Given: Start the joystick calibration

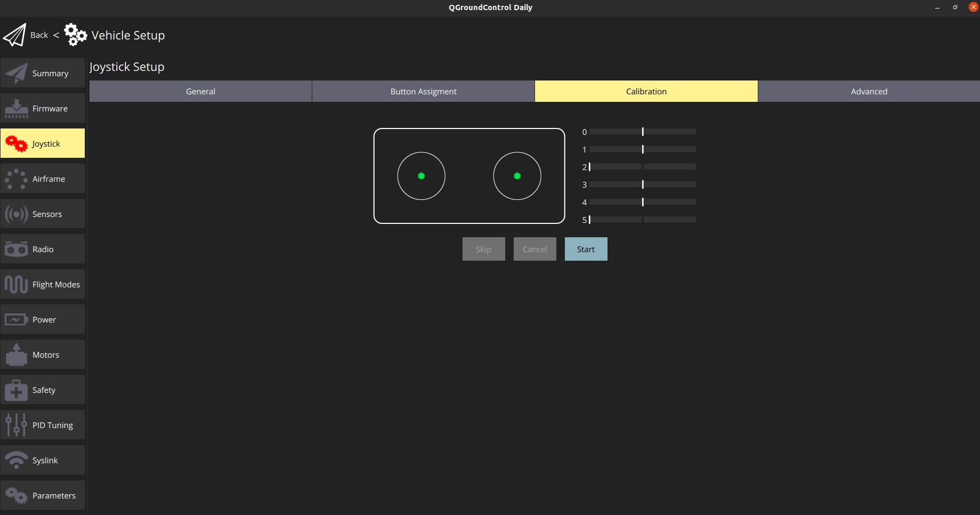Looking at the screenshot, I should coord(585,248).
